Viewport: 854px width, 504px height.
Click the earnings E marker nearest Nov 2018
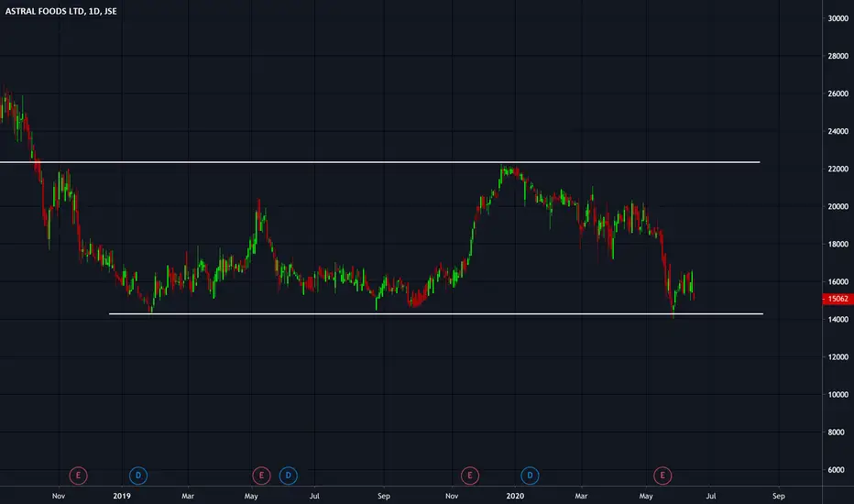click(x=79, y=476)
